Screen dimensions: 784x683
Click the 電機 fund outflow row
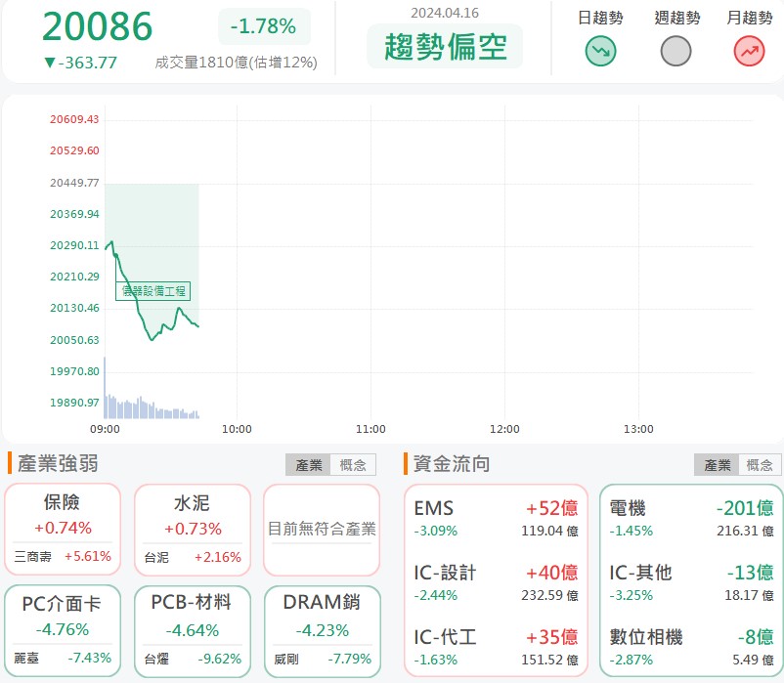click(x=691, y=519)
